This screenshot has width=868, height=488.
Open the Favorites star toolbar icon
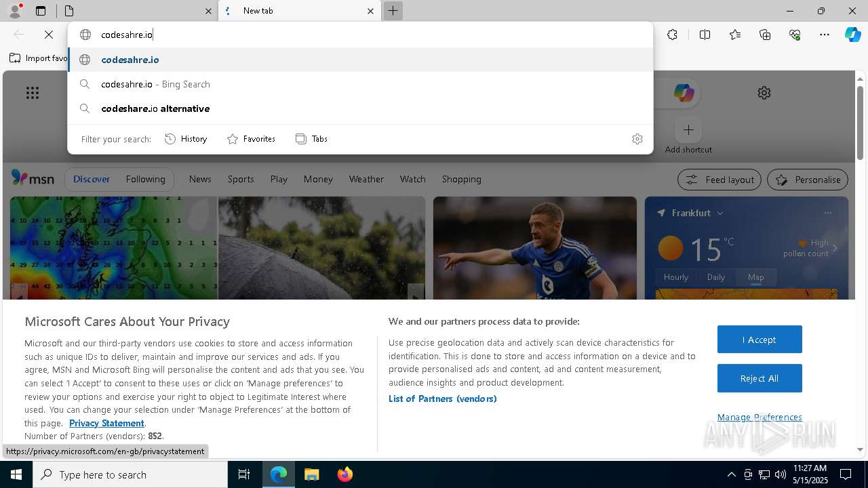[x=735, y=35]
